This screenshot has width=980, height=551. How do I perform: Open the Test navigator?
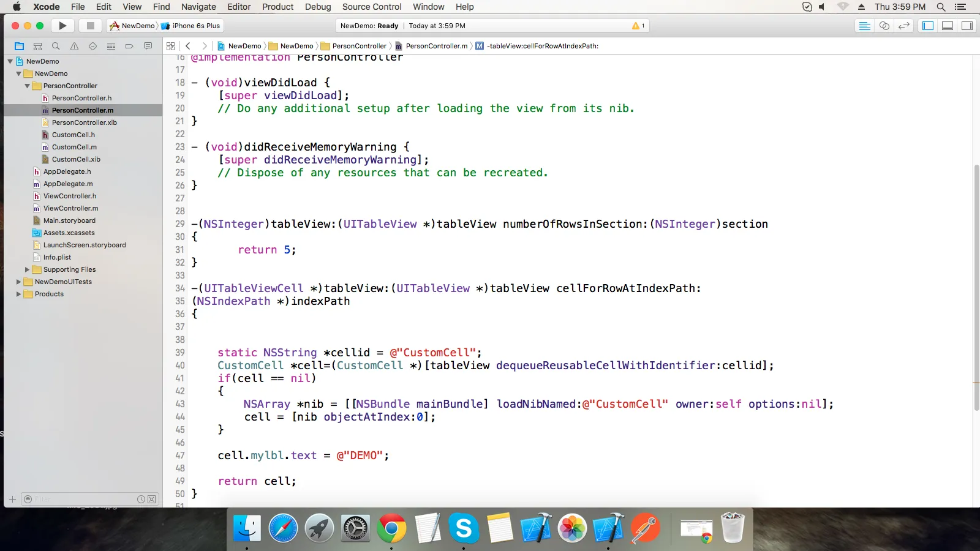(92, 46)
